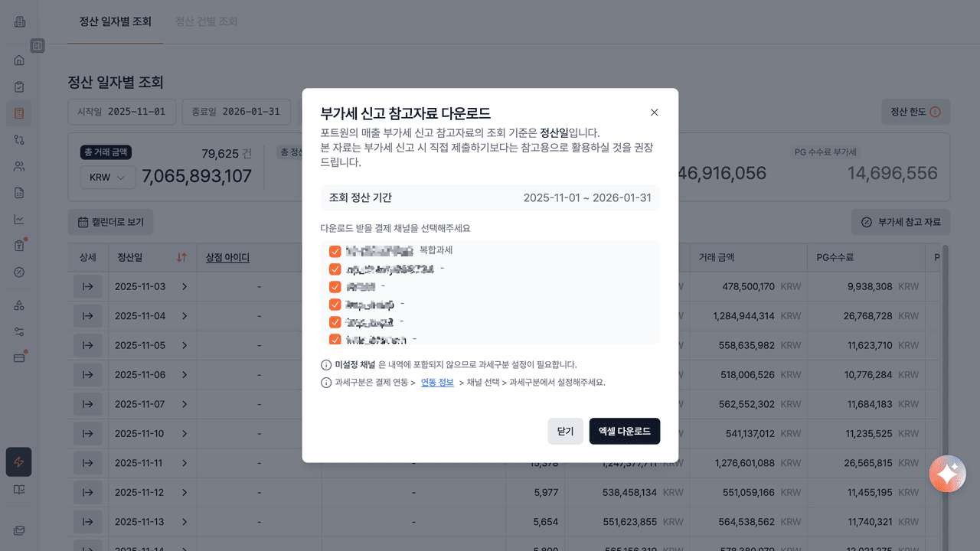Switch to the 정산 건별 조회 tab
This screenshot has height=551, width=980.
(x=206, y=21)
